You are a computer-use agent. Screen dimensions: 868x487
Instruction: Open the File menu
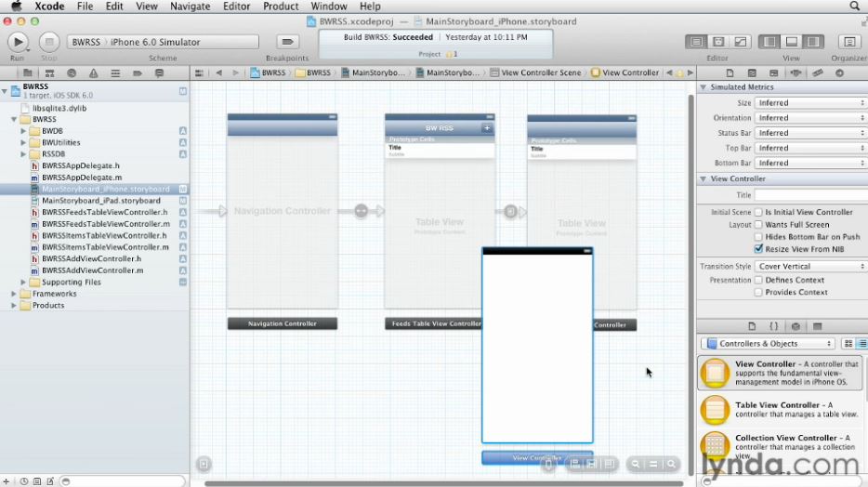[85, 7]
